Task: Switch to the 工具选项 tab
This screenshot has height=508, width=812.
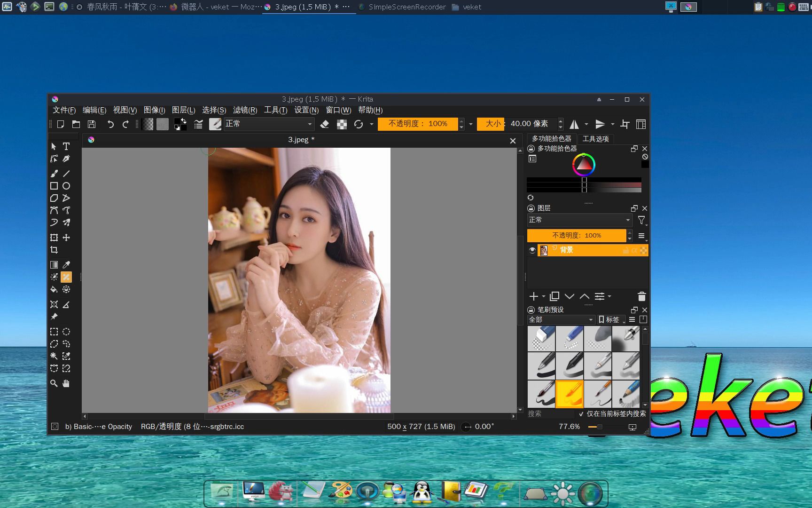Action: coord(596,139)
